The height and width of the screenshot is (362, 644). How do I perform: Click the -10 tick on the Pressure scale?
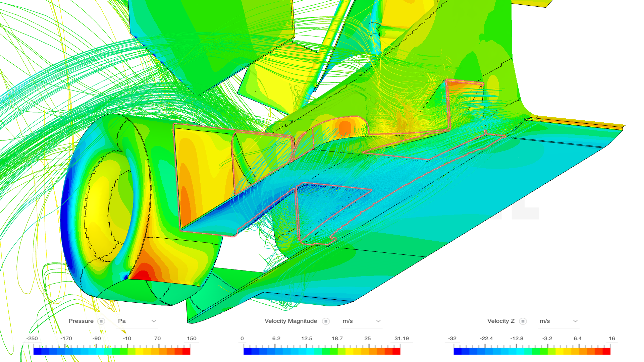click(x=127, y=339)
